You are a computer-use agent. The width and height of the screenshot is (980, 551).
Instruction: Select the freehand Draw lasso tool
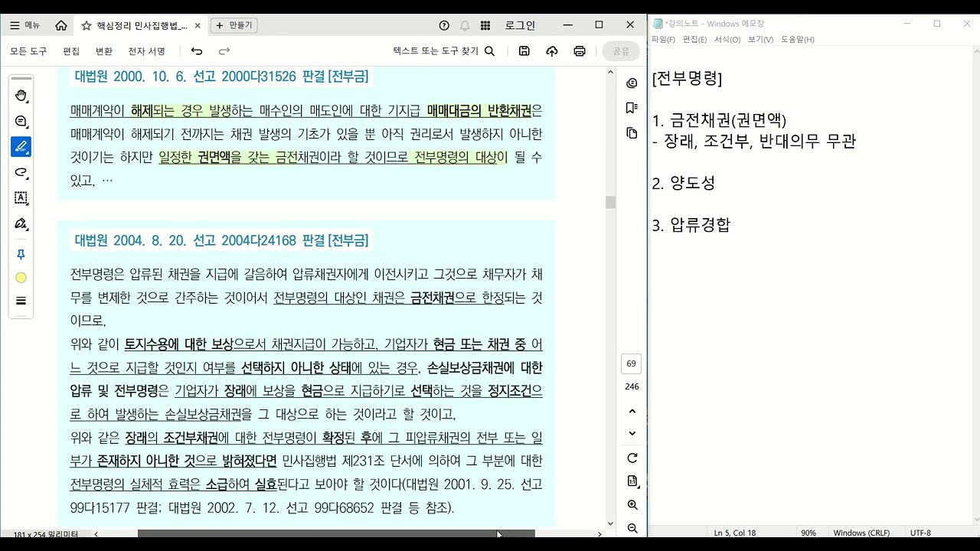pos(21,172)
